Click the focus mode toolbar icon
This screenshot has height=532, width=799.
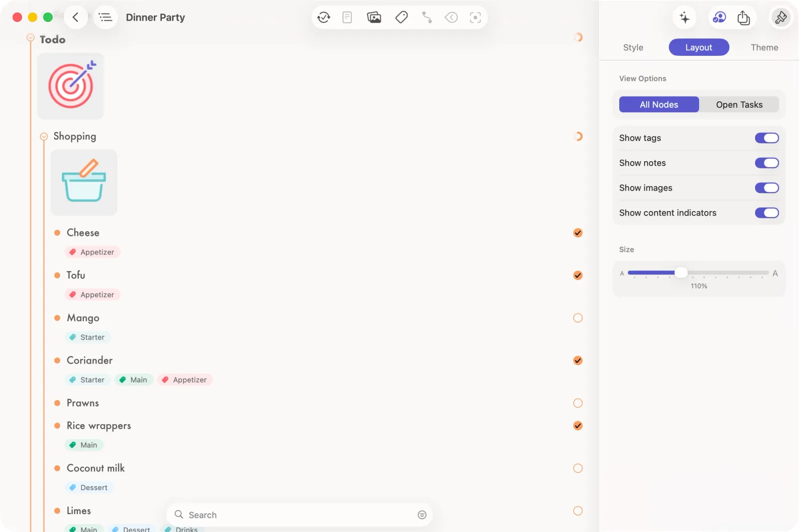475,17
